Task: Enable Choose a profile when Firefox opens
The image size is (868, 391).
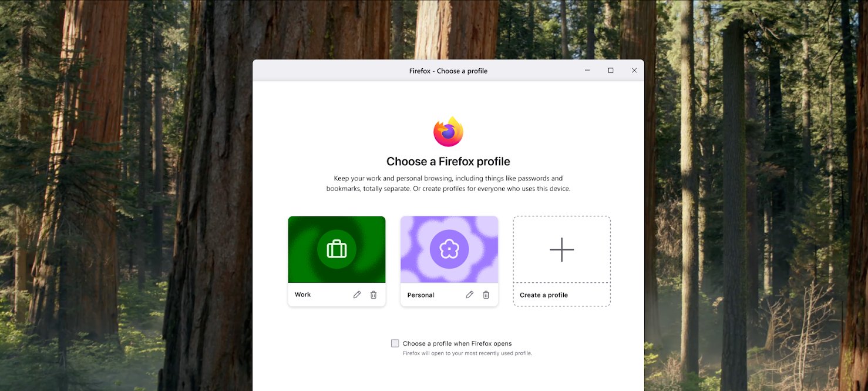Action: (395, 343)
